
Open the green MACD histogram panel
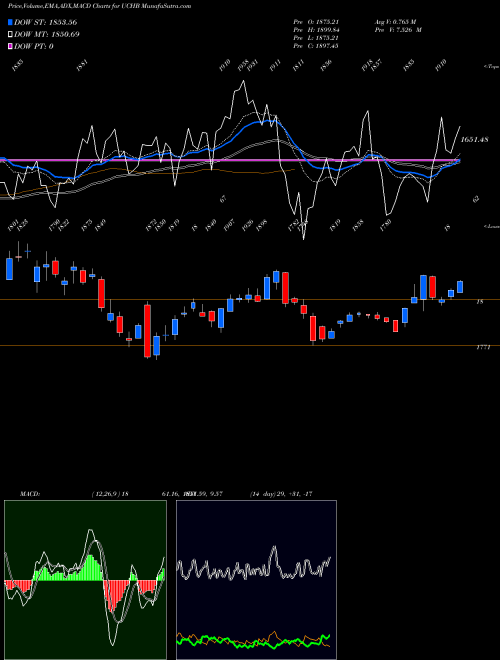tap(85, 580)
